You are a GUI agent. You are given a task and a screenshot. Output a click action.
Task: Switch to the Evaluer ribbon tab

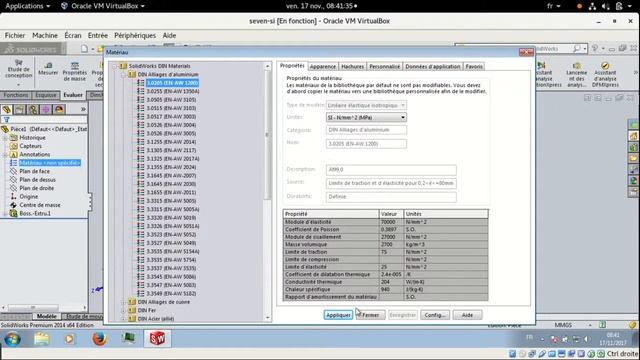[73, 95]
